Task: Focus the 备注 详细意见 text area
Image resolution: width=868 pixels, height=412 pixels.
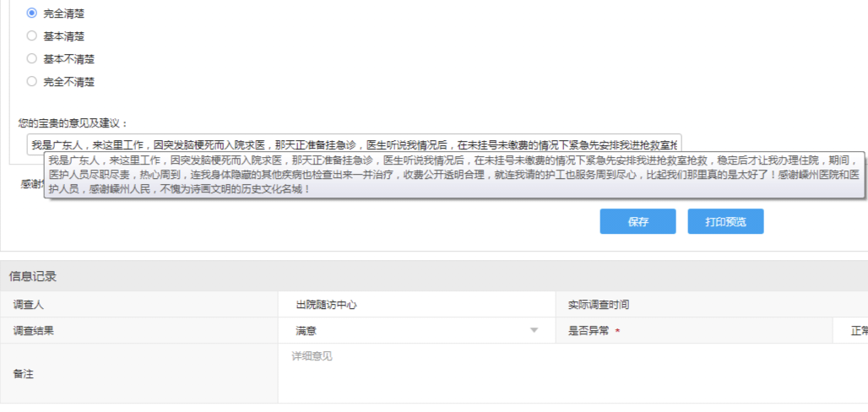Action: tap(557, 371)
